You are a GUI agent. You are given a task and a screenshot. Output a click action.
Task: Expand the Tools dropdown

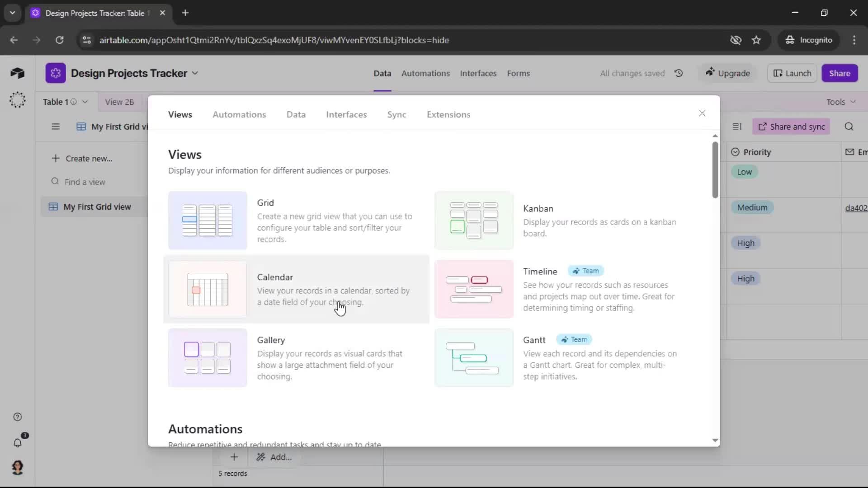point(841,102)
